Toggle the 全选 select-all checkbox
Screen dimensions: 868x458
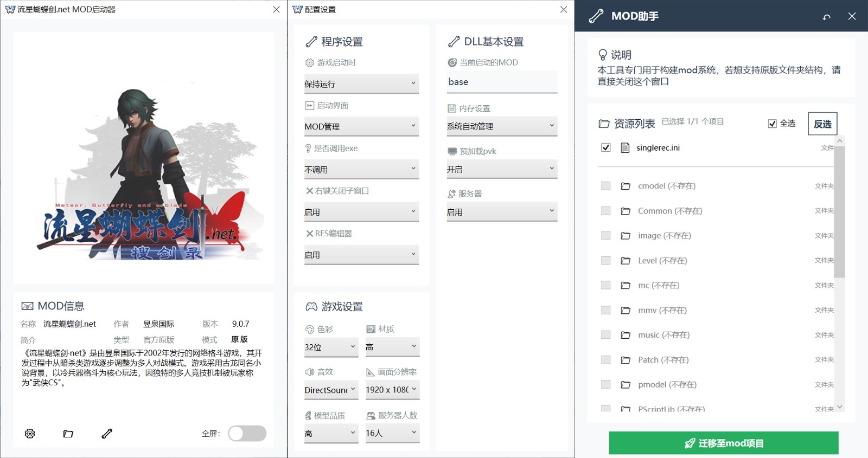point(772,124)
